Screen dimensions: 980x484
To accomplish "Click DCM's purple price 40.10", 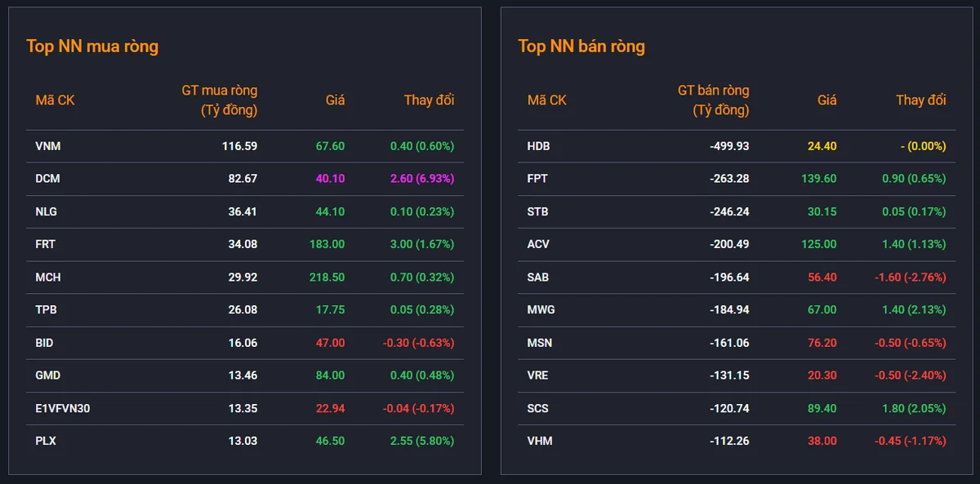I will point(330,179).
